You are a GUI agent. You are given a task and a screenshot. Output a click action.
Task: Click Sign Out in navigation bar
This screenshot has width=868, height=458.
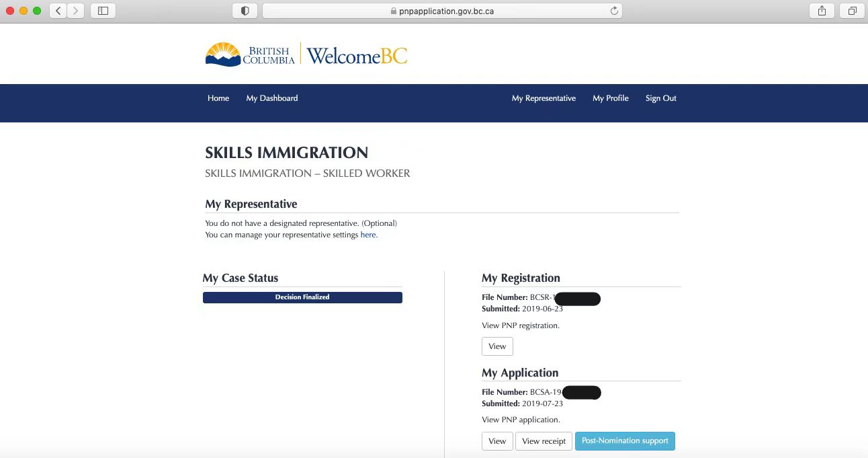(660, 98)
